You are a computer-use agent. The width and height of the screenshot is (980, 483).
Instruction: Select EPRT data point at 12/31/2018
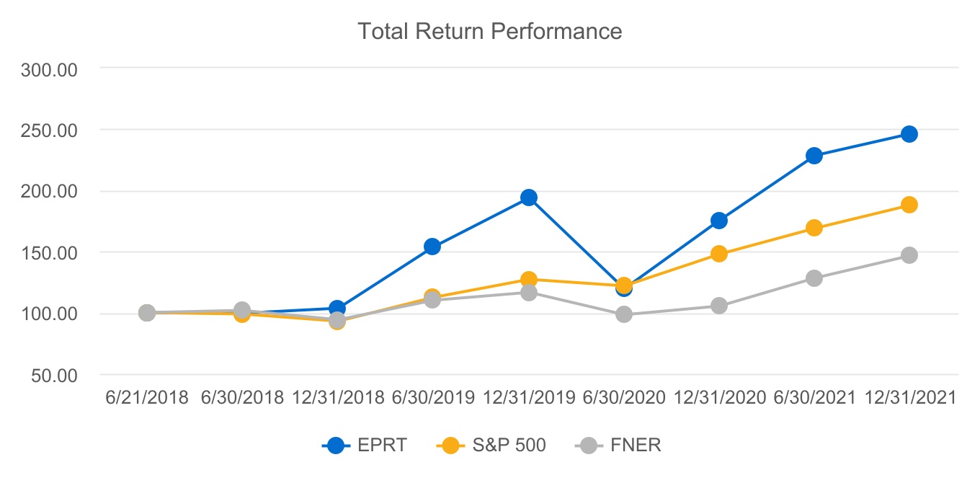coord(337,309)
